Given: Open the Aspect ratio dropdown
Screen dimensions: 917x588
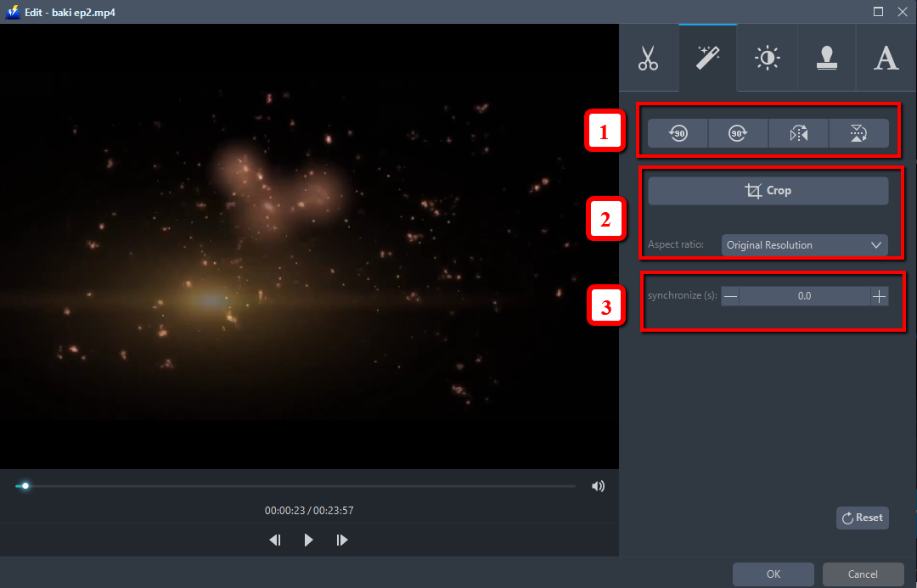Looking at the screenshot, I should (x=803, y=244).
